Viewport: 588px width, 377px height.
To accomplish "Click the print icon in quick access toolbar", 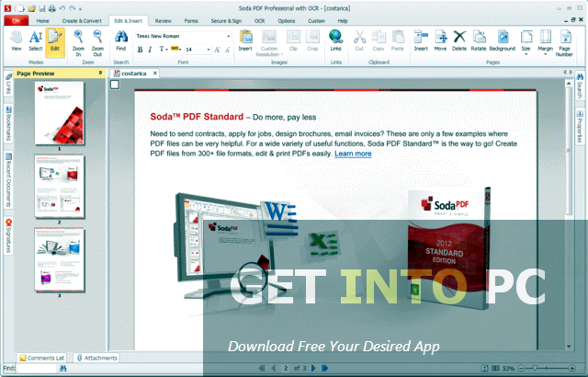I will (x=52, y=8).
